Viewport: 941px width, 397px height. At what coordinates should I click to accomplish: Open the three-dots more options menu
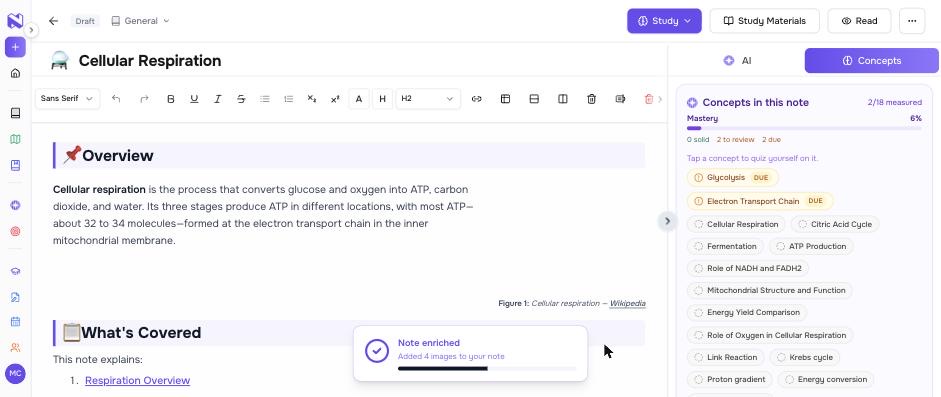point(912,21)
